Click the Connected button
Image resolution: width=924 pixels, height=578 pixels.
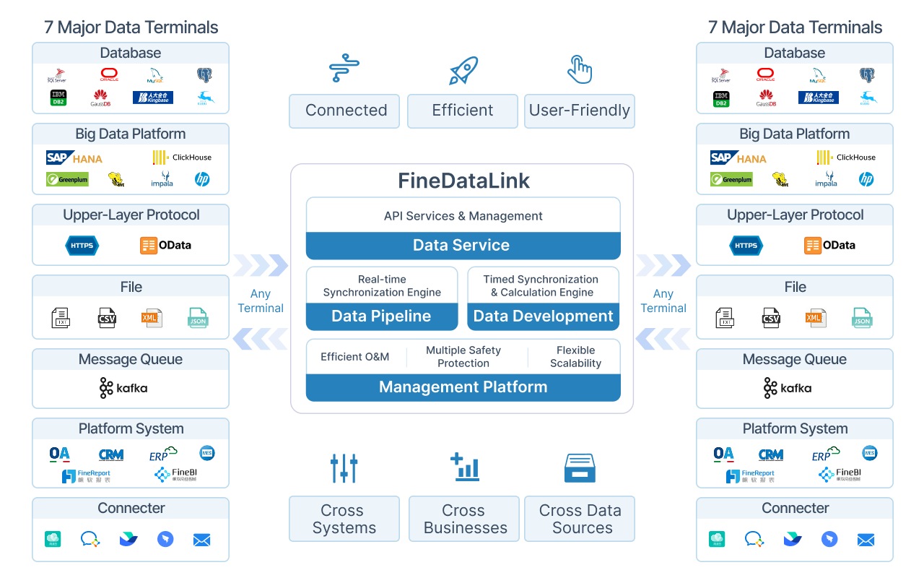point(344,111)
